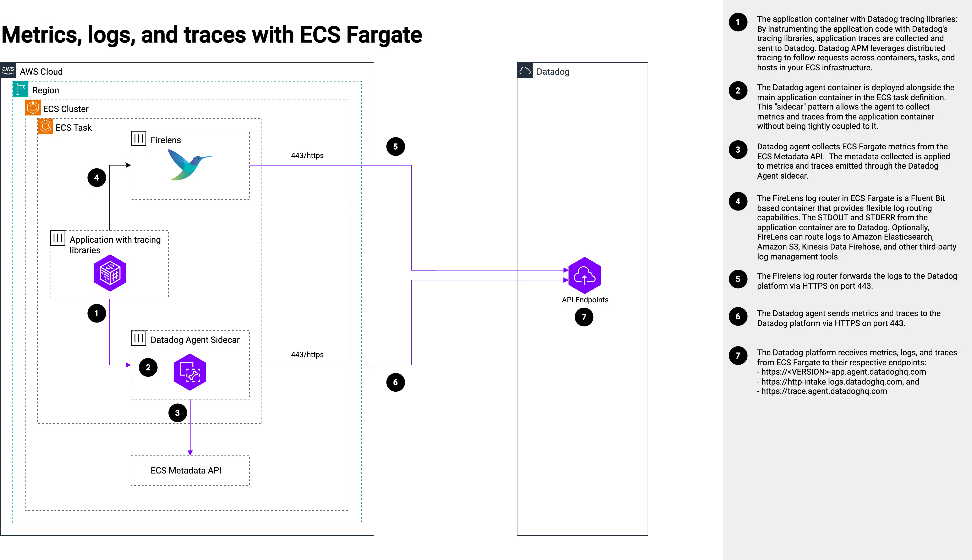Click the Firelens container icon
972x560 pixels.
point(138,139)
